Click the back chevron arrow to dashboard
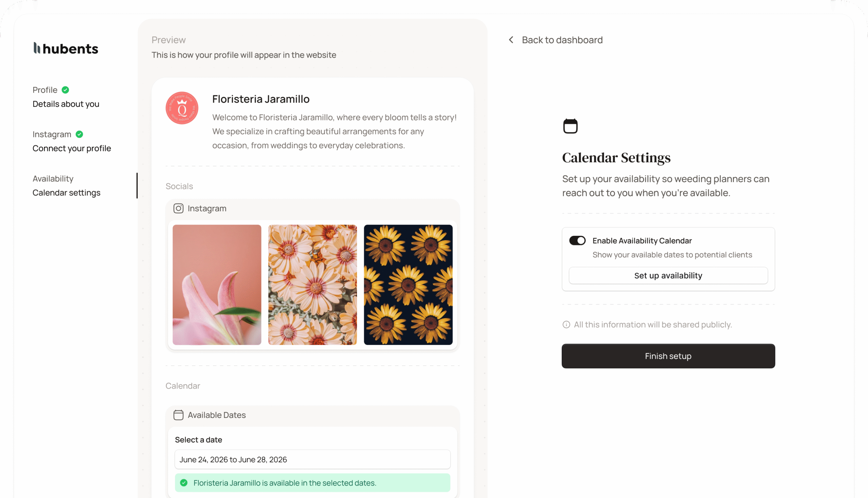This screenshot has height=498, width=868. 511,40
